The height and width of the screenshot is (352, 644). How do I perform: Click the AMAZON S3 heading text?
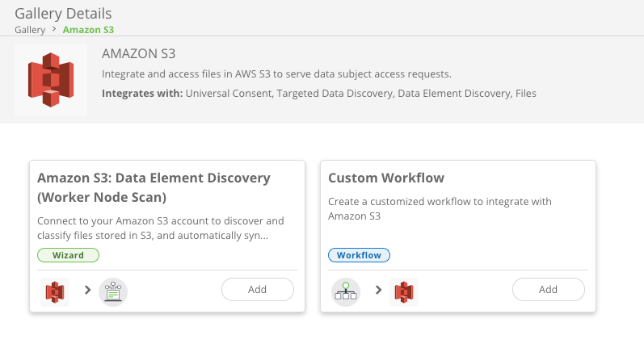[x=139, y=54]
